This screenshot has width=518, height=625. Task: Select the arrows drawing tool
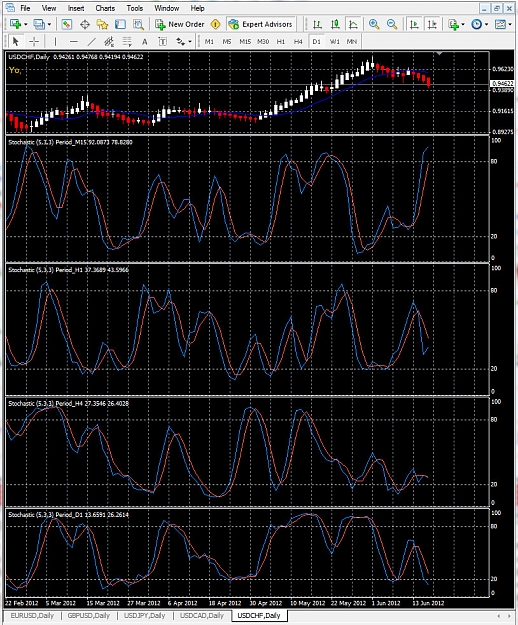click(181, 41)
